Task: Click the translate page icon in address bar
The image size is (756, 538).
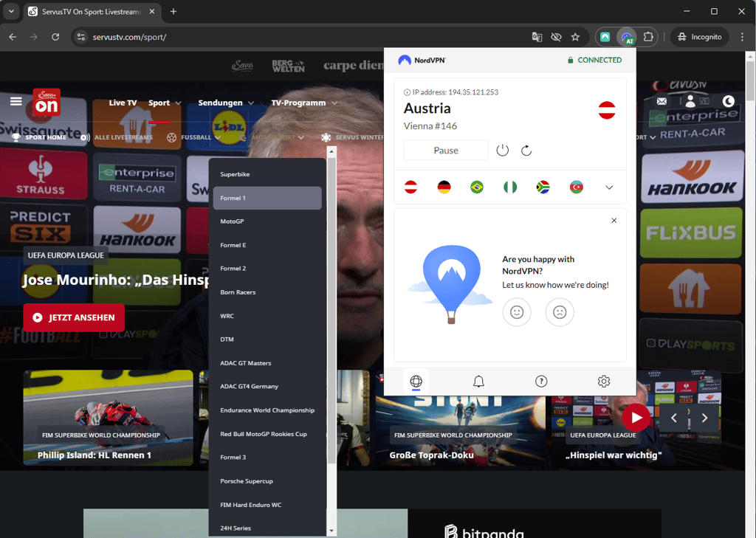Action: click(x=537, y=37)
